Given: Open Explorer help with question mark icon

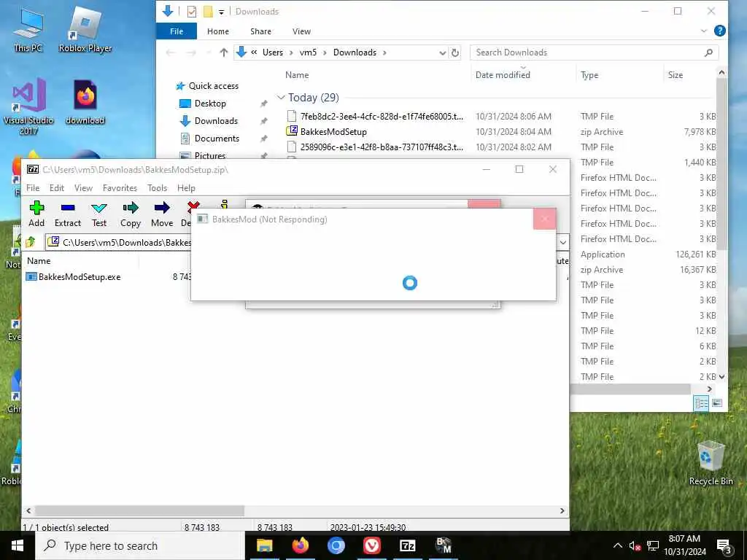Looking at the screenshot, I should click(719, 31).
